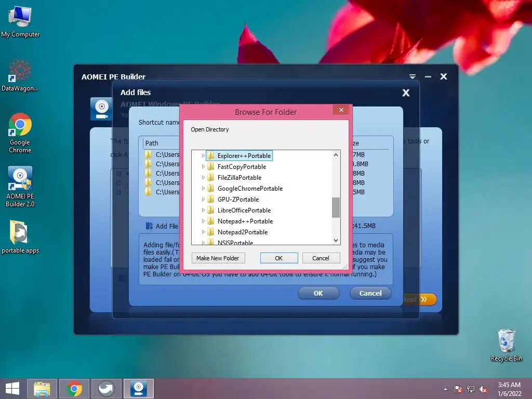Click the Notepad2Portable folder icon
This screenshot has width=532, height=399.
tap(211, 232)
